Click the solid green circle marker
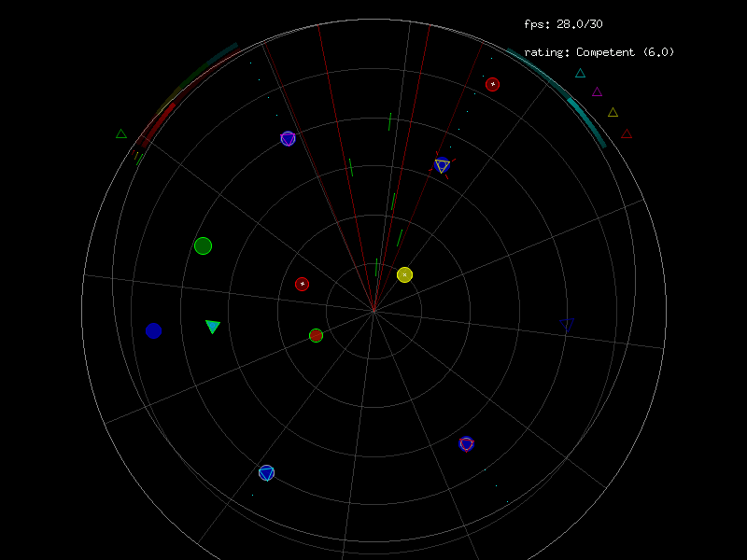This screenshot has height=560, width=747. (203, 245)
